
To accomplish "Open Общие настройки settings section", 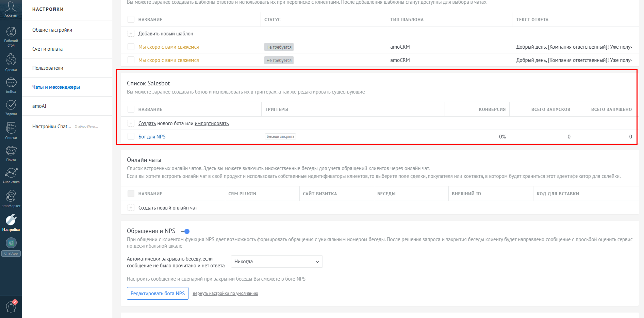I will pos(52,30).
